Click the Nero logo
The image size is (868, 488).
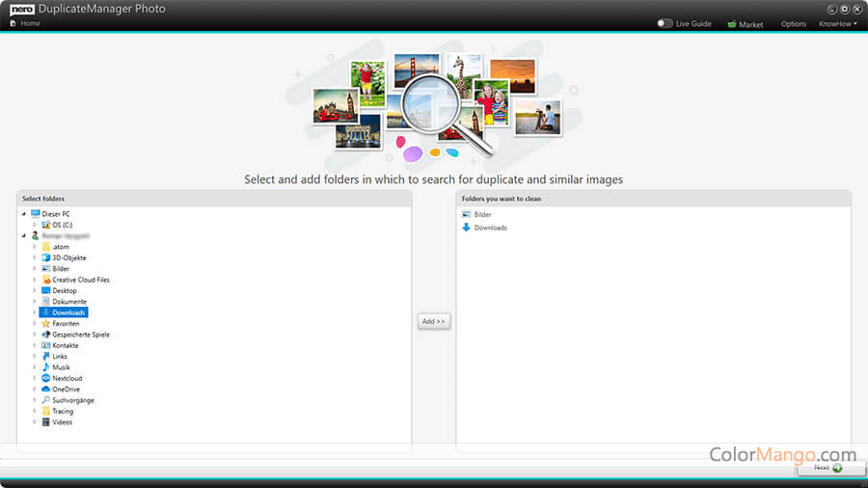click(x=22, y=9)
